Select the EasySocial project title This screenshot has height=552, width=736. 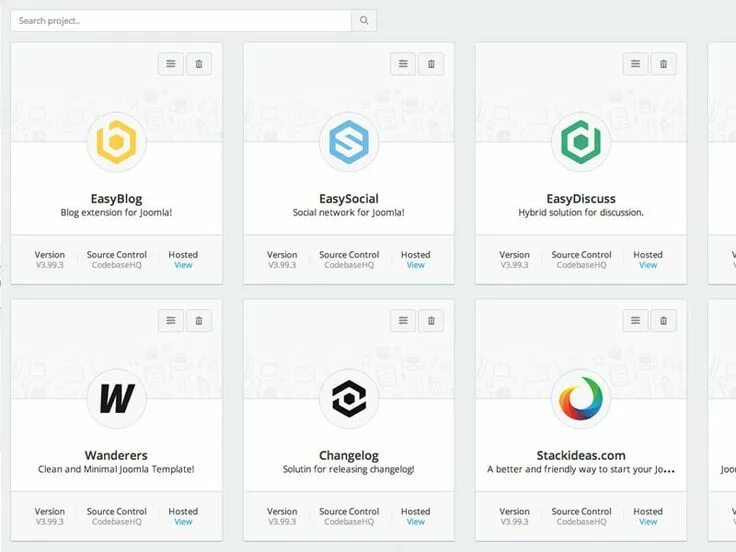click(x=349, y=199)
